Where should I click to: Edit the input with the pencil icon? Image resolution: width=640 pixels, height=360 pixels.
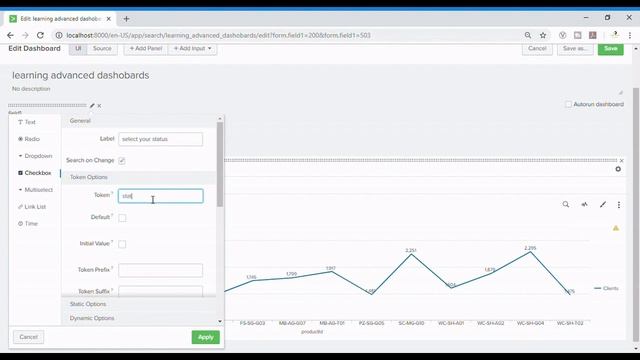coord(92,106)
